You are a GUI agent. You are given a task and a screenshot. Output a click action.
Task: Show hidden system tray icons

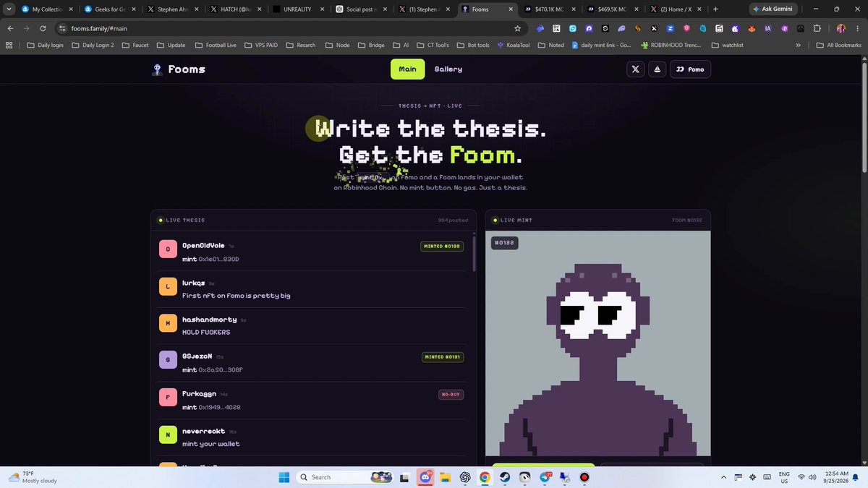coord(724,477)
